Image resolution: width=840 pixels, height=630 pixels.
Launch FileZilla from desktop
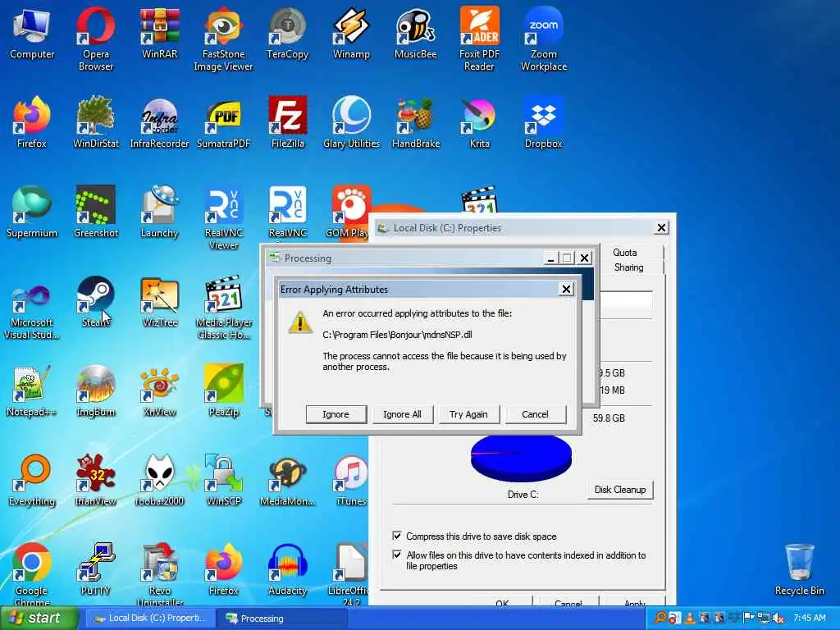click(288, 122)
